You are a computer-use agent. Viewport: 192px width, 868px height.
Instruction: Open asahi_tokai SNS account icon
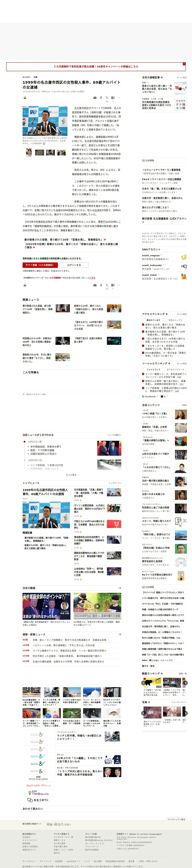click(184, 276)
